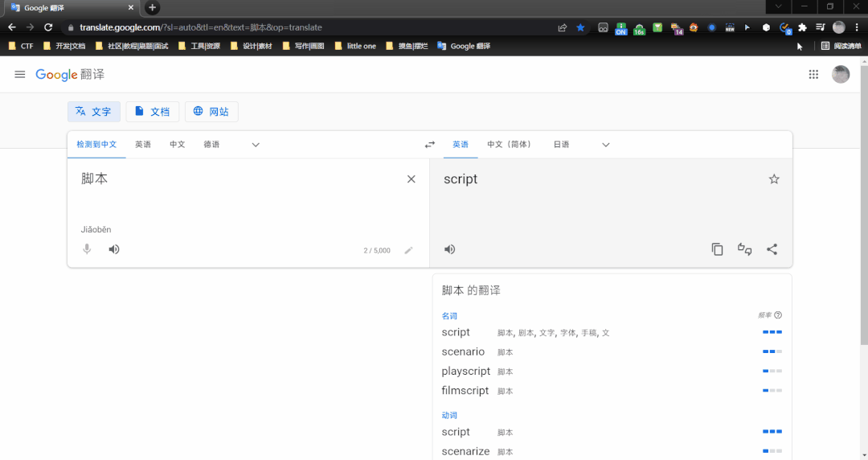Click the back-translation 剧本
This screenshot has height=460, width=868.
(x=526, y=333)
